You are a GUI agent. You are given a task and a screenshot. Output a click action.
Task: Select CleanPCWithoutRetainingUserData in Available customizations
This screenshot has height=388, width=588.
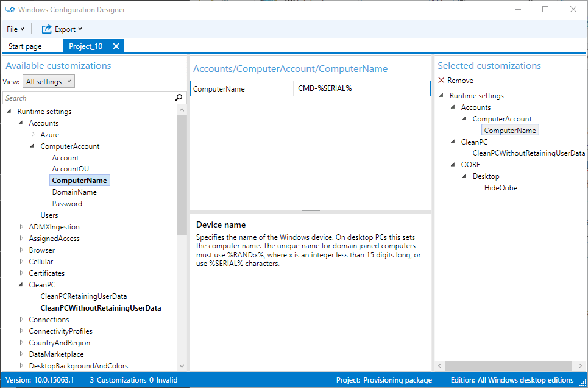tap(101, 308)
